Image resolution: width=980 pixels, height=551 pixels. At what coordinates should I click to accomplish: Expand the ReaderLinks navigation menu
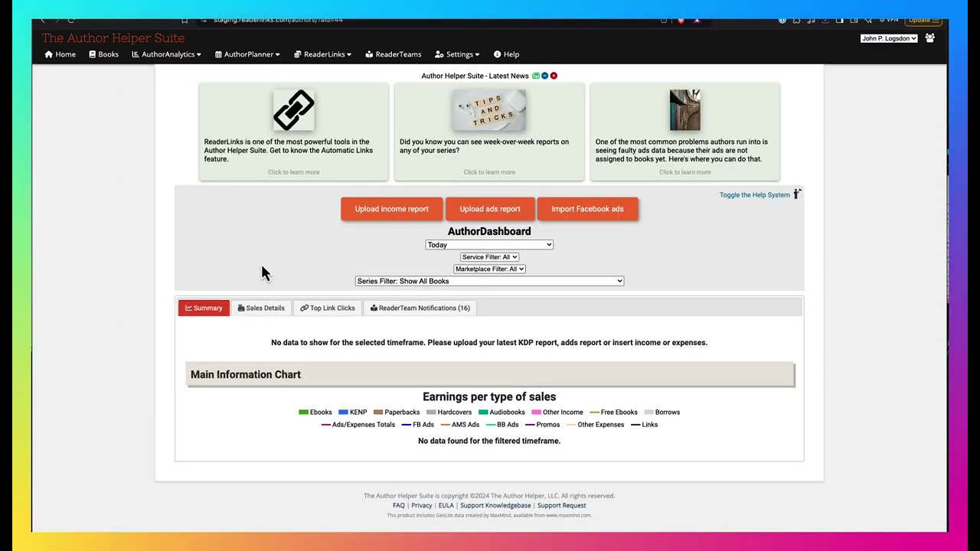(322, 54)
